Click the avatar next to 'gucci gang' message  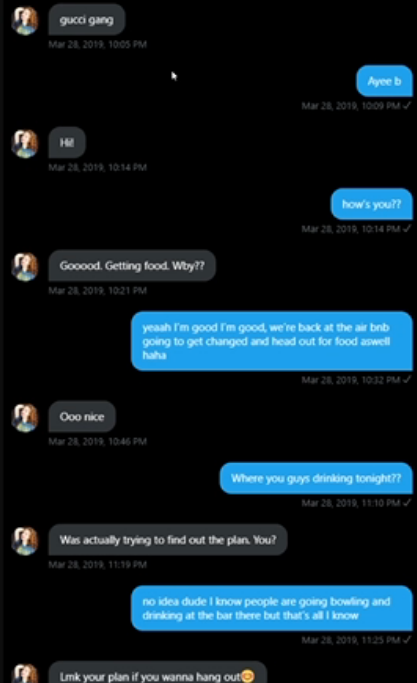click(25, 20)
